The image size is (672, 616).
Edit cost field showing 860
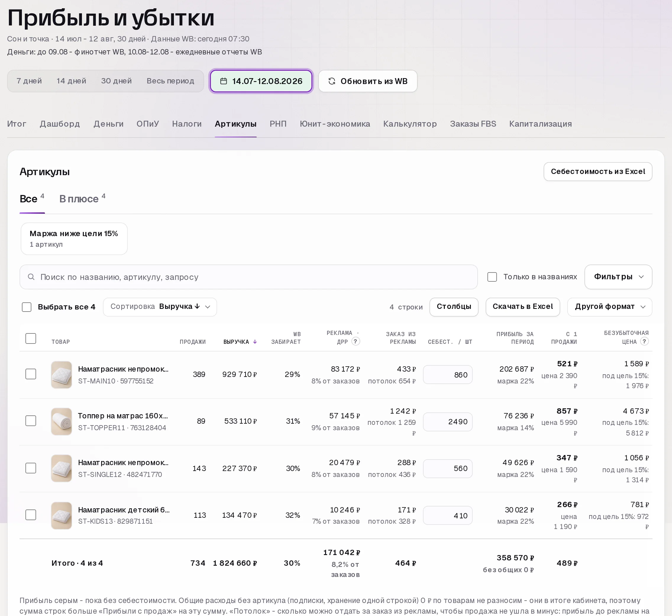pos(447,375)
